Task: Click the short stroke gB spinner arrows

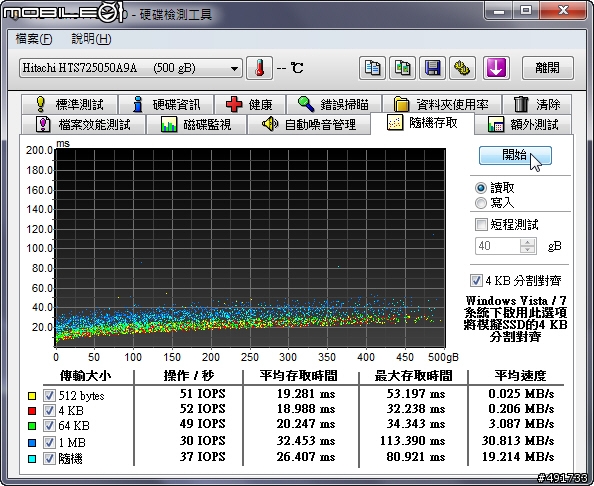Action: [x=527, y=245]
